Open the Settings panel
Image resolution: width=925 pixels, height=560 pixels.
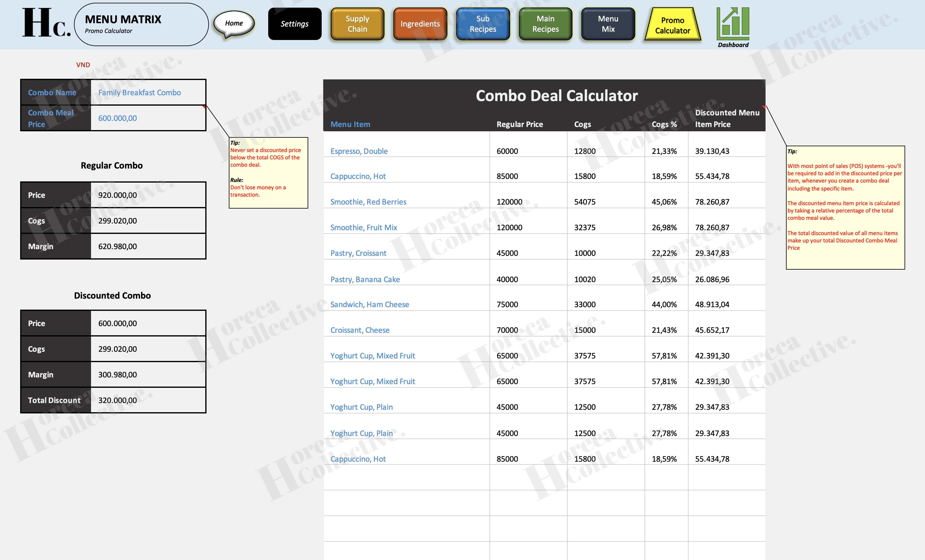pos(294,24)
